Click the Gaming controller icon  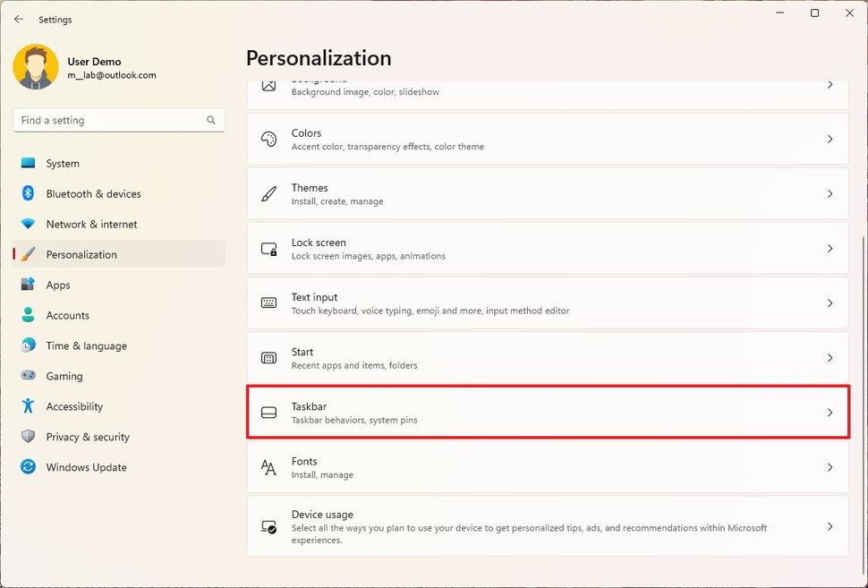(28, 376)
